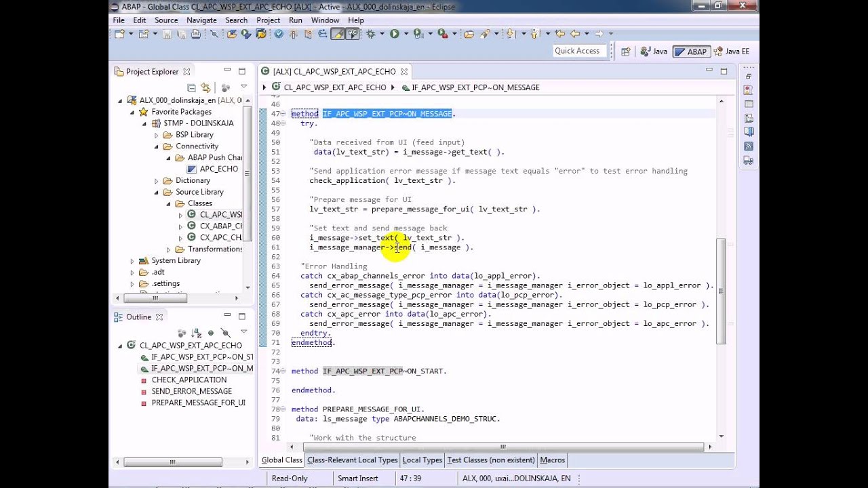Switch to the Java EE perspective
Viewport: 868px width, 488px height.
point(731,52)
